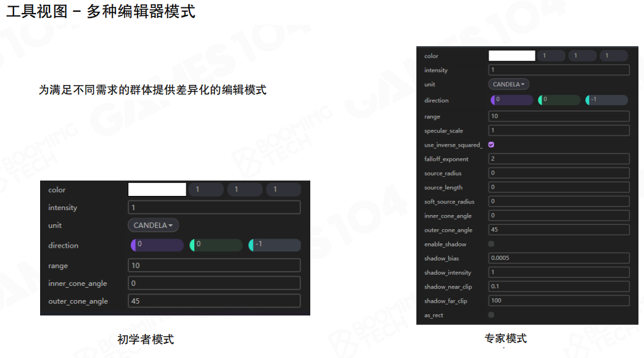Viewport: 644px width, 358px height.
Task: Click the shadow_bias field showing 0.0005
Action: tap(559, 258)
